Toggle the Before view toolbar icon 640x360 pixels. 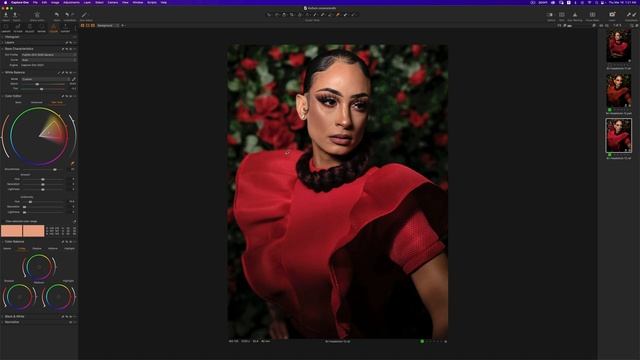click(549, 15)
